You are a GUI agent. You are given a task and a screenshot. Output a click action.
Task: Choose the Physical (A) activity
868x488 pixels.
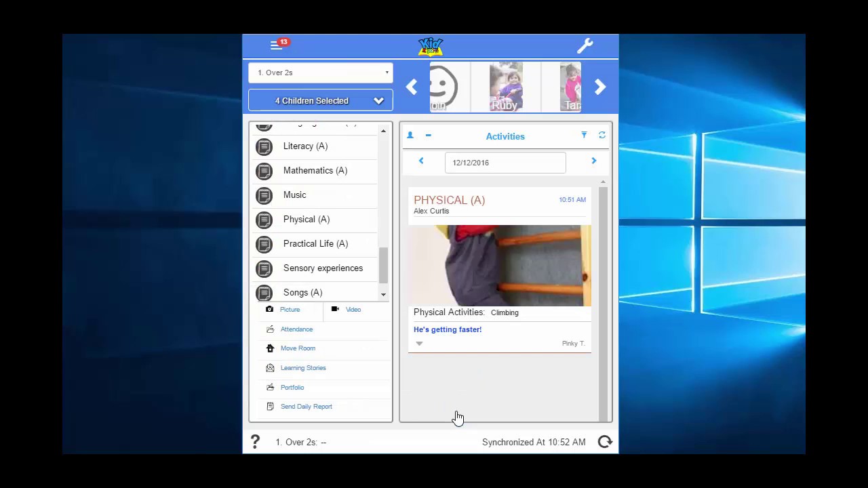click(307, 219)
